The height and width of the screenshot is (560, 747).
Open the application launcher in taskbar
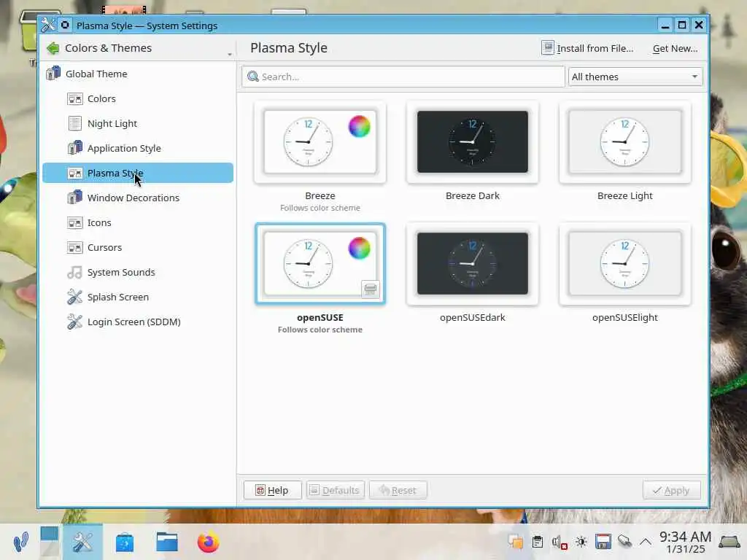coord(21,542)
